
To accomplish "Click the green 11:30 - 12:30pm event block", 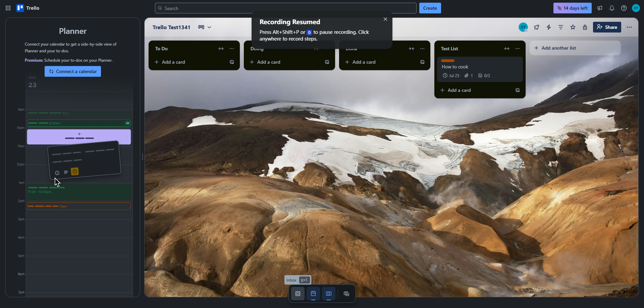I will pos(79,192).
